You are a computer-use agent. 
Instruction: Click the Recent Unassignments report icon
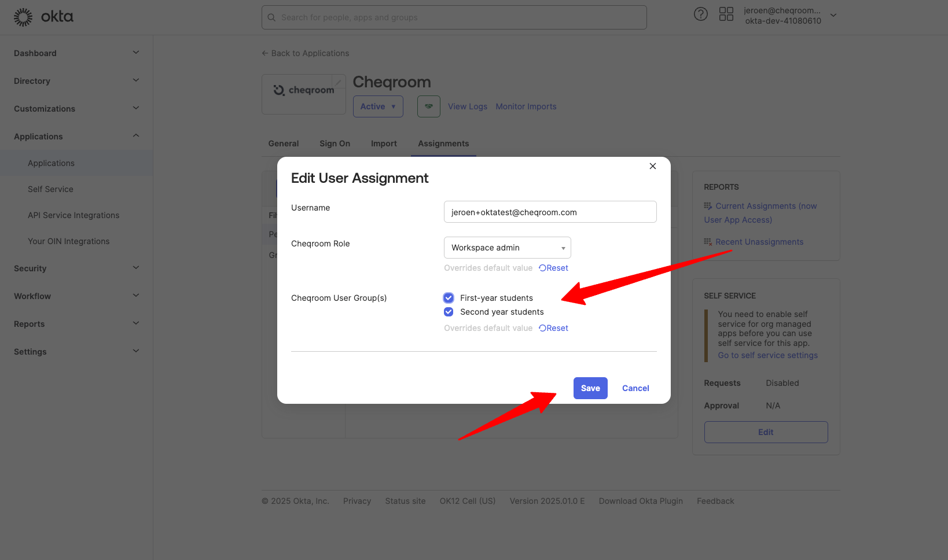click(708, 242)
